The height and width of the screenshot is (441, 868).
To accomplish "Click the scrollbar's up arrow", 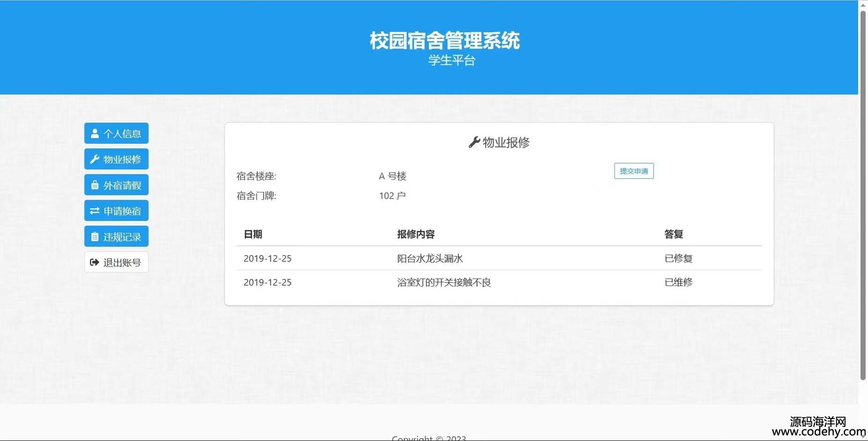I will pyautogui.click(x=863, y=5).
